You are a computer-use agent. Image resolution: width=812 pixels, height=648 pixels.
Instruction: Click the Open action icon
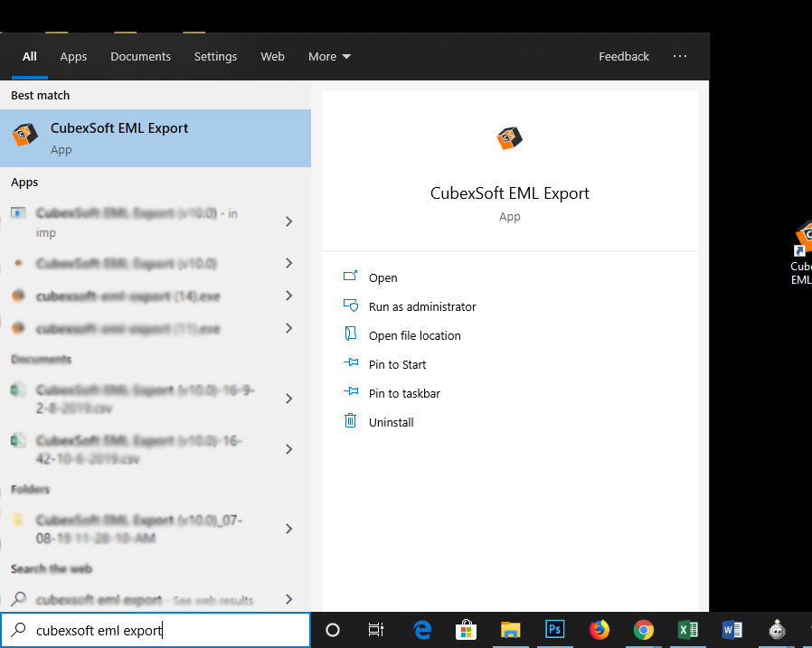[351, 277]
